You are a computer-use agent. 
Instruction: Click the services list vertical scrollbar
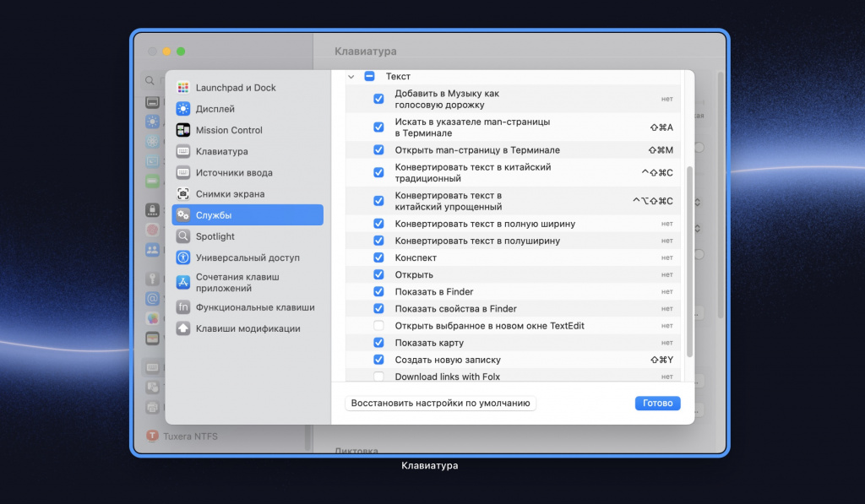pos(689,260)
